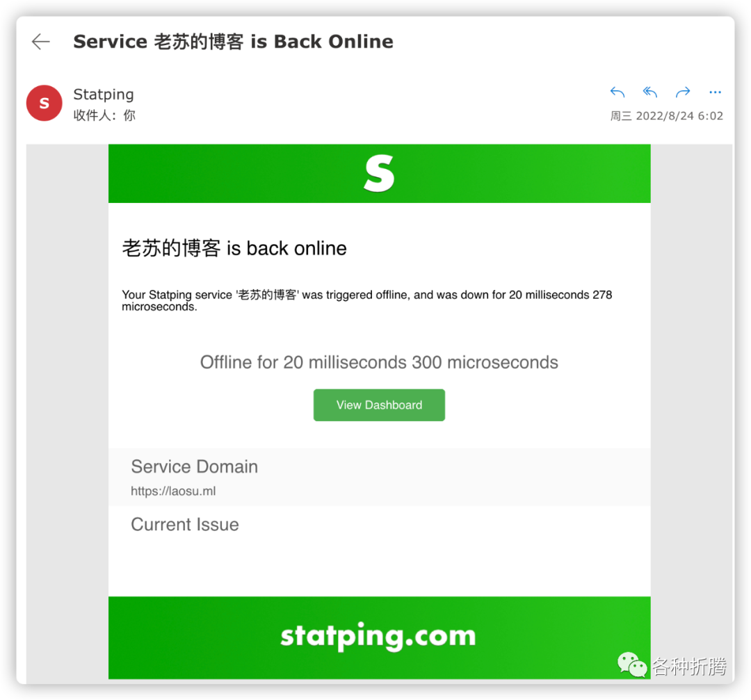Click the 各种折腾 watermark text

(x=689, y=666)
